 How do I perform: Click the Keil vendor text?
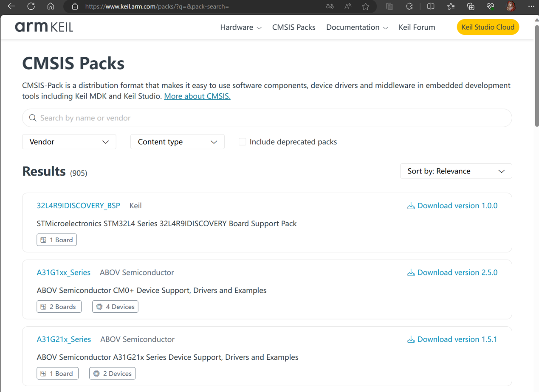coord(135,206)
